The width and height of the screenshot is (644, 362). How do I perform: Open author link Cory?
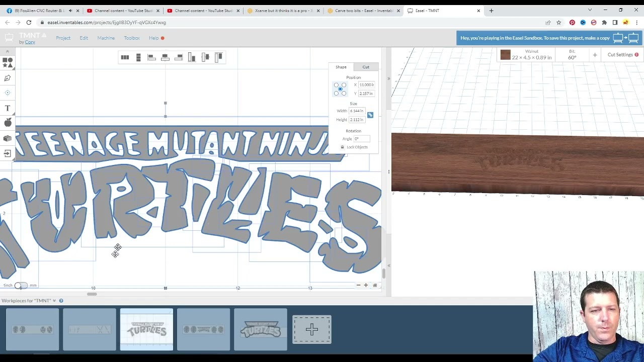[30, 42]
